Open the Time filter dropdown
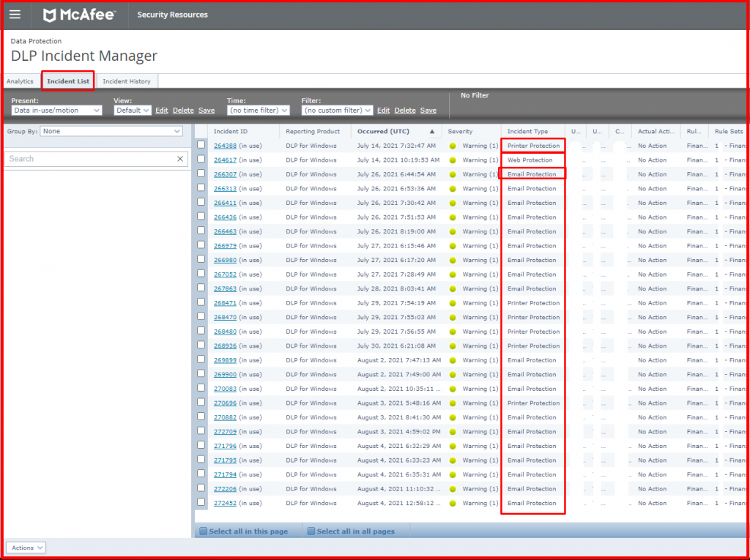The width and height of the screenshot is (750, 560). pos(258,109)
